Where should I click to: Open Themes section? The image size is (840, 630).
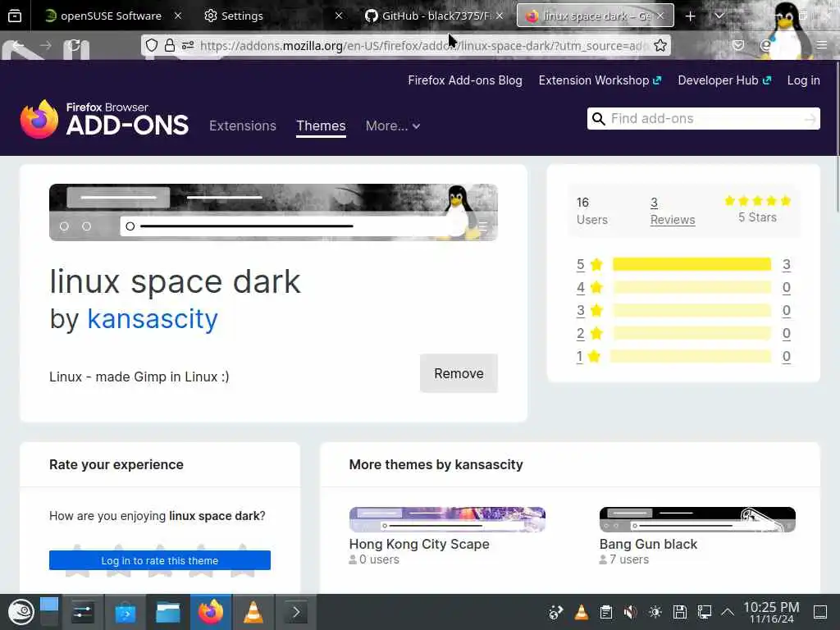point(321,126)
